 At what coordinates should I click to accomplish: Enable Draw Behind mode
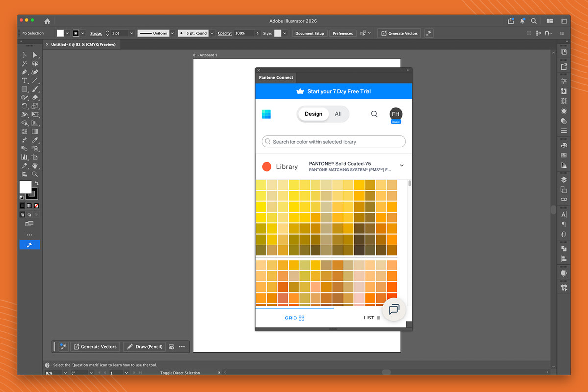coord(29,214)
